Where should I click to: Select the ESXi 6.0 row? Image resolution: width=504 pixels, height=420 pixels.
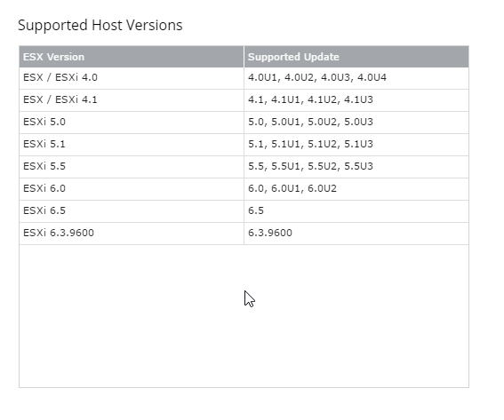click(244, 189)
